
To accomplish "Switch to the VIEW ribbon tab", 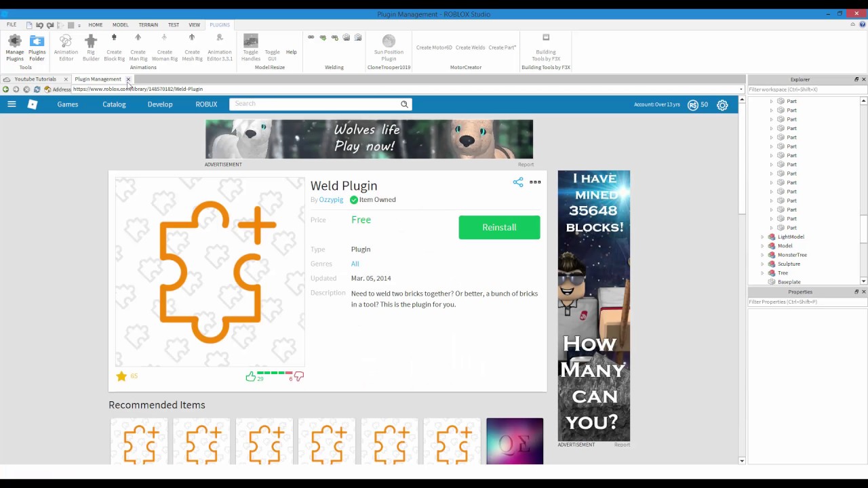I will tap(195, 25).
